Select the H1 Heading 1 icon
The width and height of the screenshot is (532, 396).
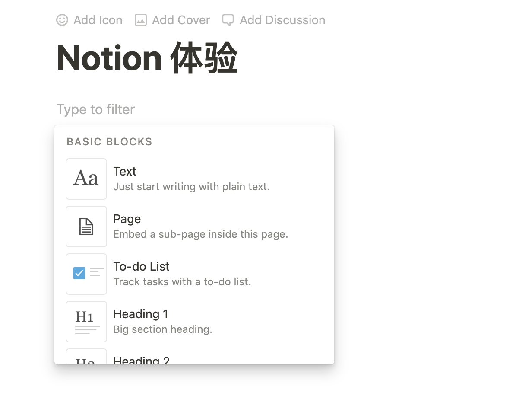pos(86,322)
